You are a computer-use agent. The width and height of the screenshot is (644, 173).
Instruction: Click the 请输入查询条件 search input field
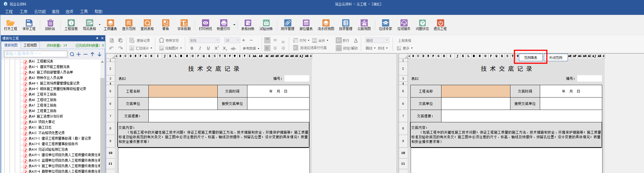pos(36,54)
